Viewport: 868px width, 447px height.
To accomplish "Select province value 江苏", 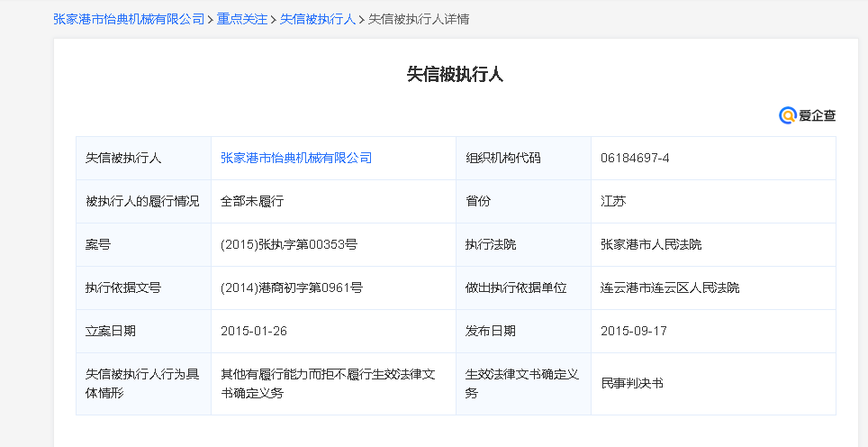I will 613,201.
